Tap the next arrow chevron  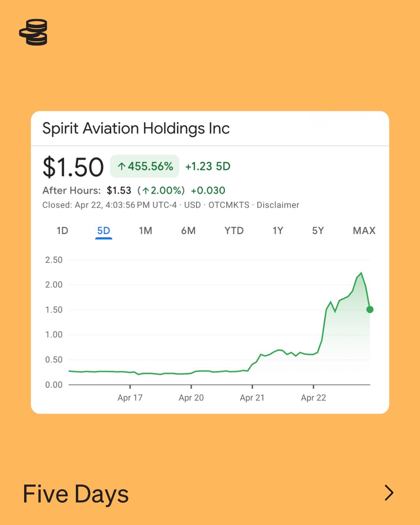[389, 493]
